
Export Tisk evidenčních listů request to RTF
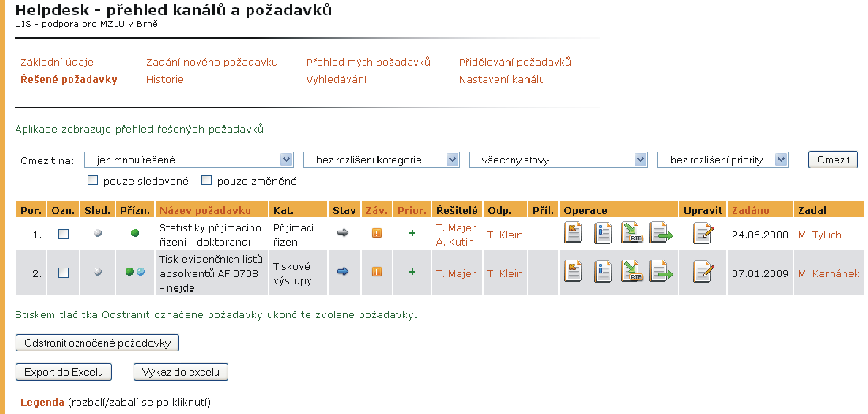point(632,271)
